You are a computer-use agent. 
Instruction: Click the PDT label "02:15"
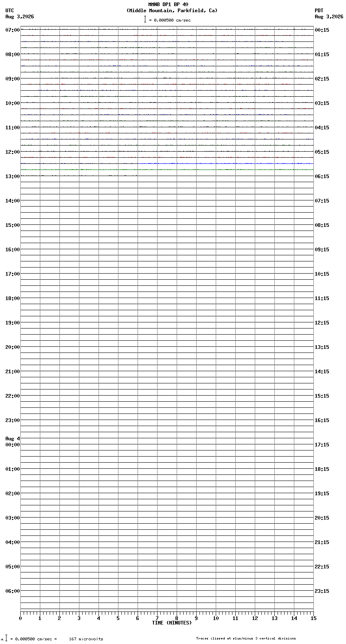point(322,79)
